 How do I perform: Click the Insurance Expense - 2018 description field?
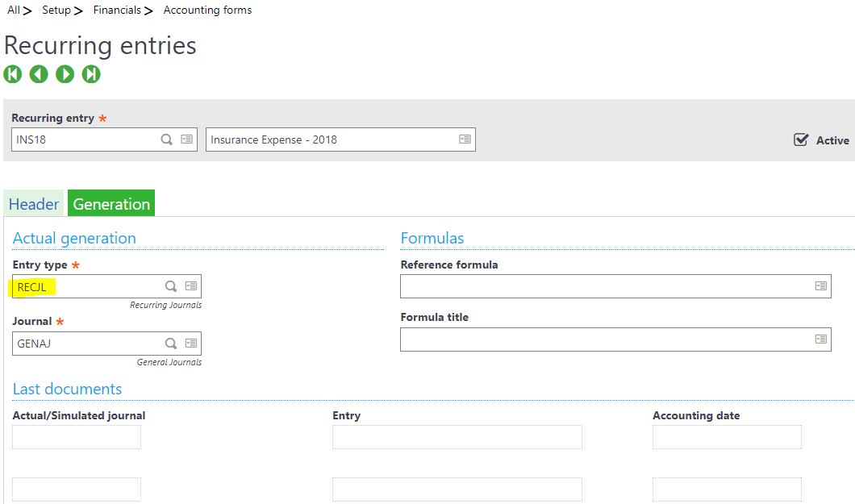tap(323, 139)
